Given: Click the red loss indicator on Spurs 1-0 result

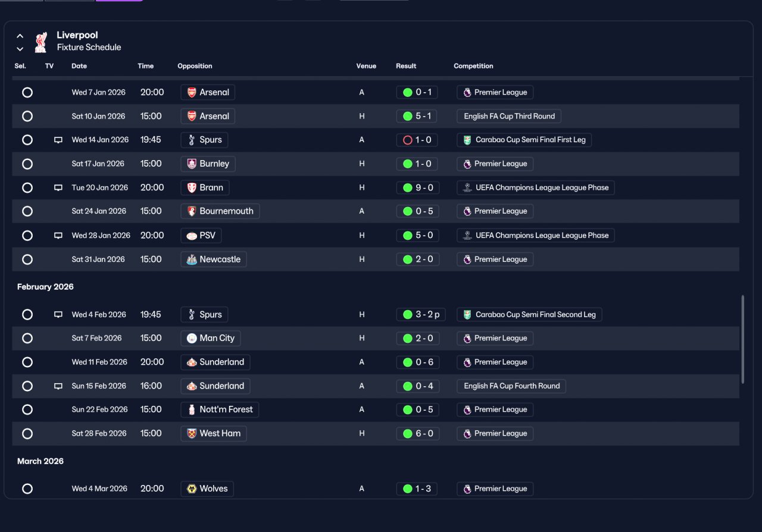Looking at the screenshot, I should tap(408, 140).
